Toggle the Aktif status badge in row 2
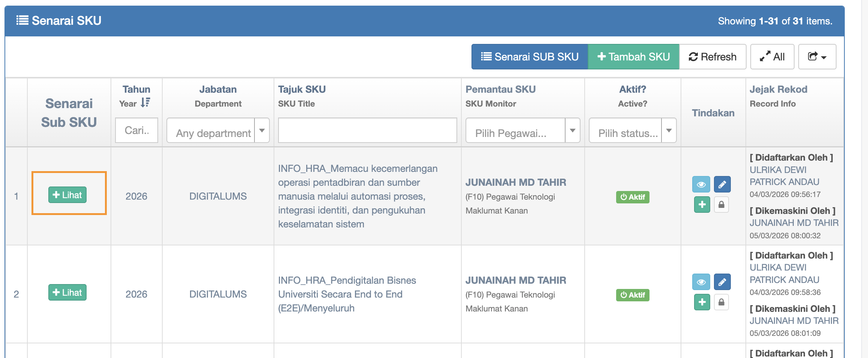Image resolution: width=868 pixels, height=358 pixels. (632, 295)
